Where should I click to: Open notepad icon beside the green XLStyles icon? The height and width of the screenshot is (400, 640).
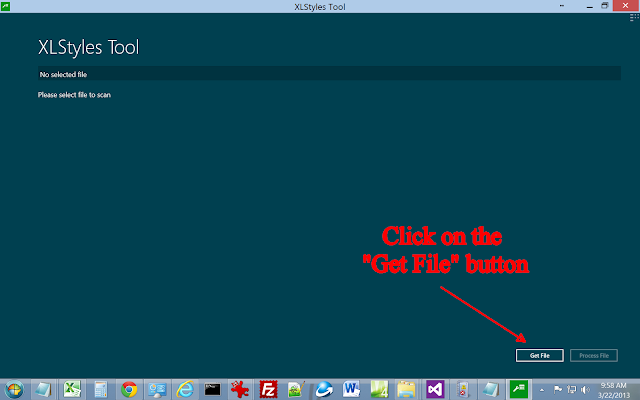490,389
